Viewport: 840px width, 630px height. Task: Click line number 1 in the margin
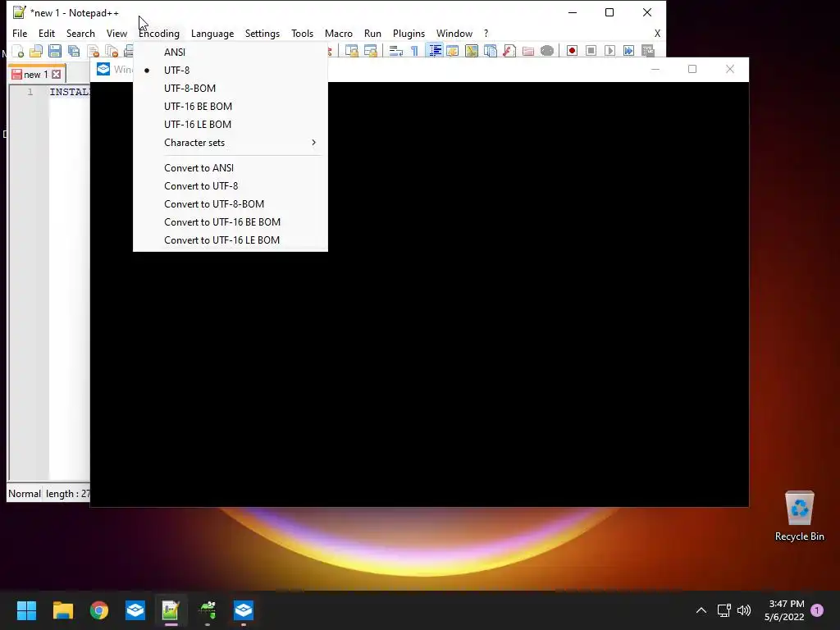point(30,92)
